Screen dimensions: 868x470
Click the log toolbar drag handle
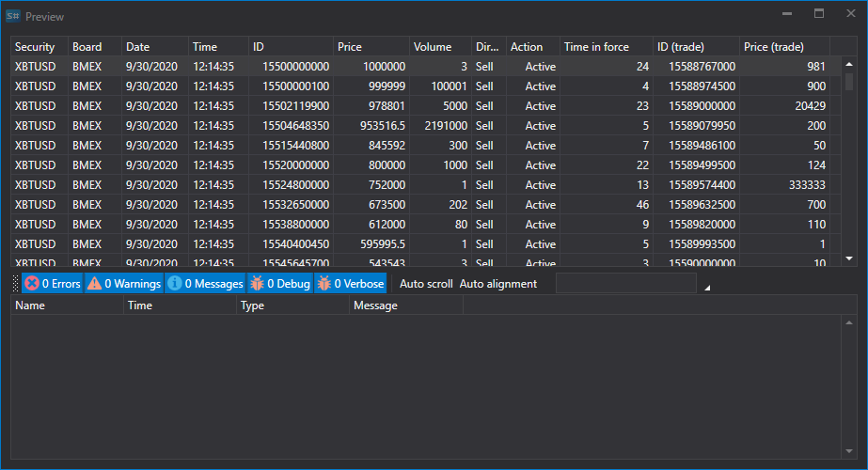pos(15,284)
